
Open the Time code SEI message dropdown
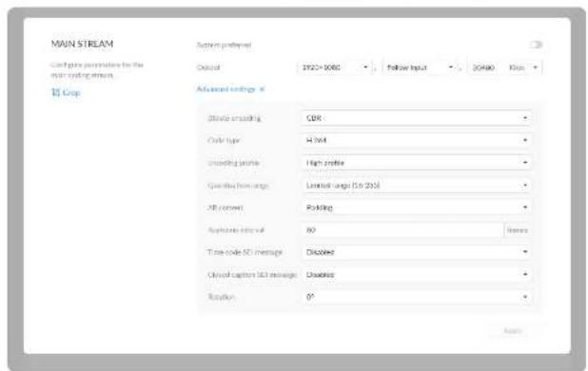tap(417, 252)
